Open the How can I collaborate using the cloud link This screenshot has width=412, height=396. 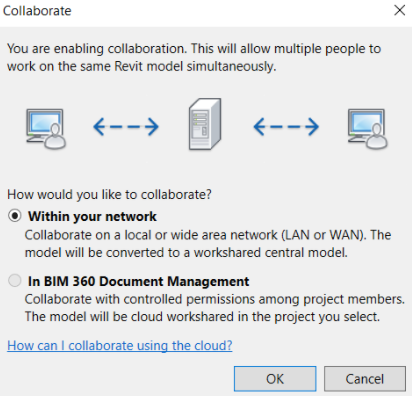120,346
